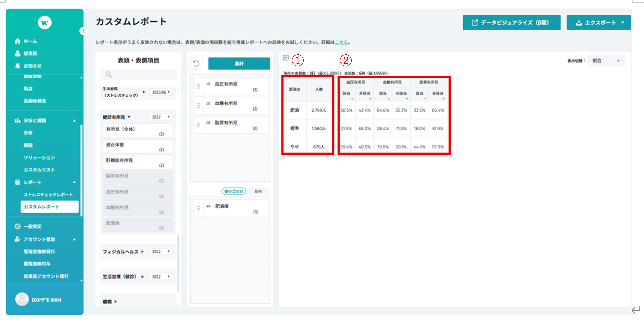Click the アカウント管理 user icon
Viewport: 644px width, 322px height.
(17, 239)
